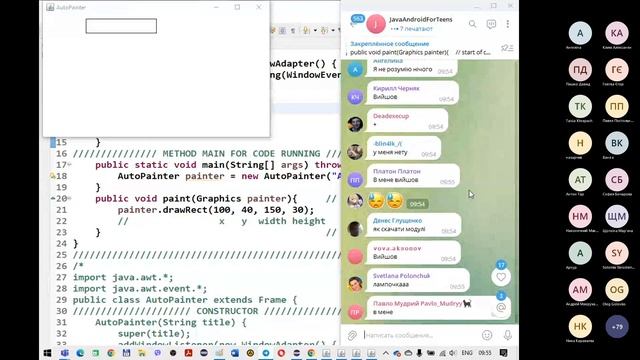Jump to mentions via the @ button
Screen dimensions: 640x360
(x=501, y=307)
